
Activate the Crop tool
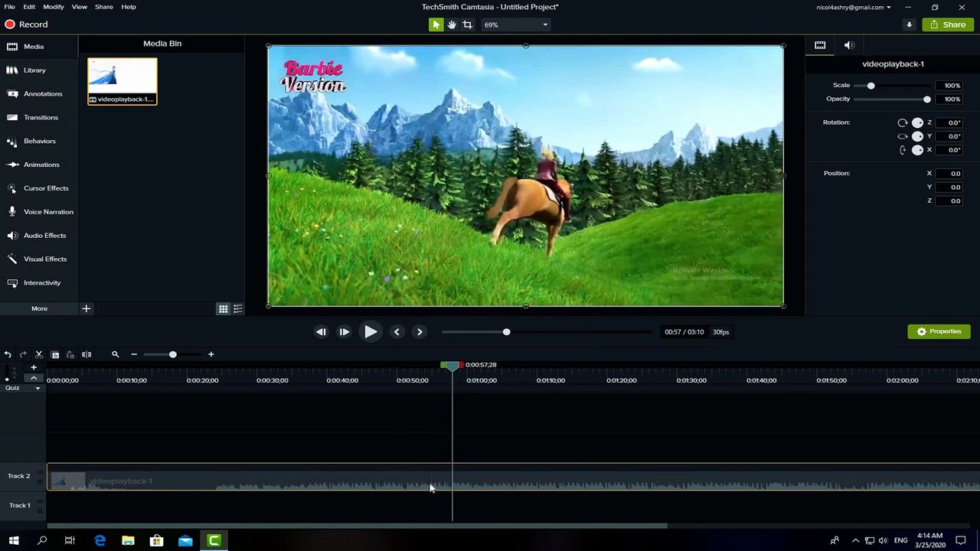(467, 24)
